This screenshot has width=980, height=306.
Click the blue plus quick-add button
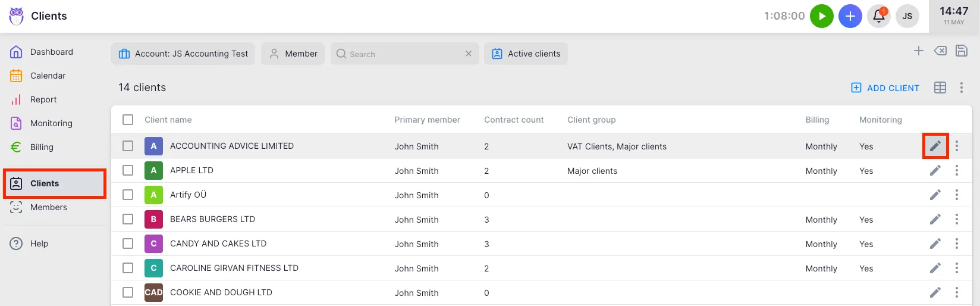tap(850, 16)
